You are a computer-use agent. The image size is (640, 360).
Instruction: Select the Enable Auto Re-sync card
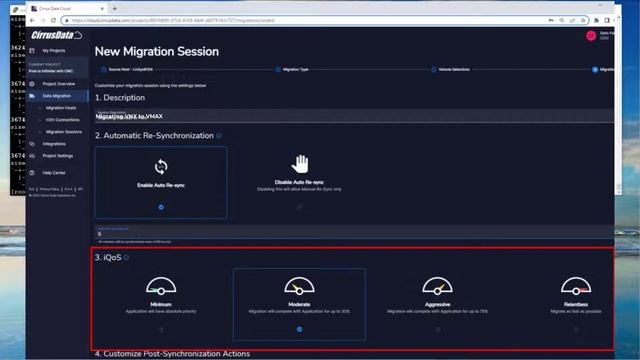(161, 182)
